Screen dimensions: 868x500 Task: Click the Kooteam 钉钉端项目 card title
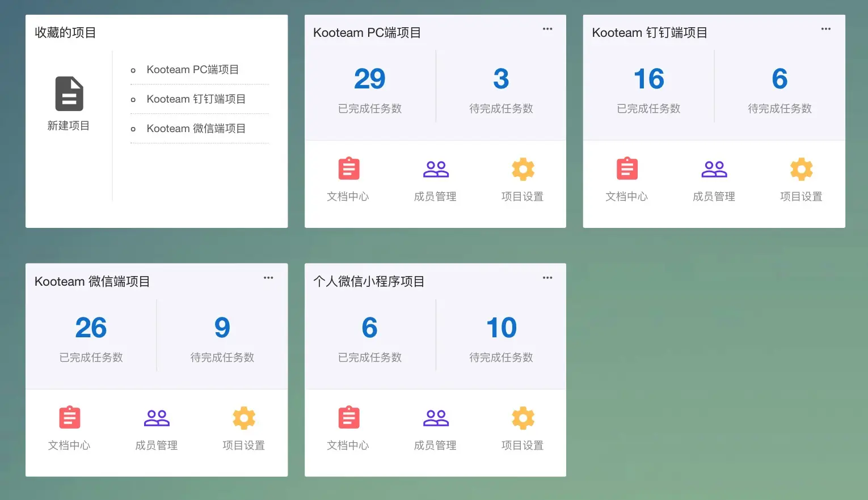click(x=650, y=33)
